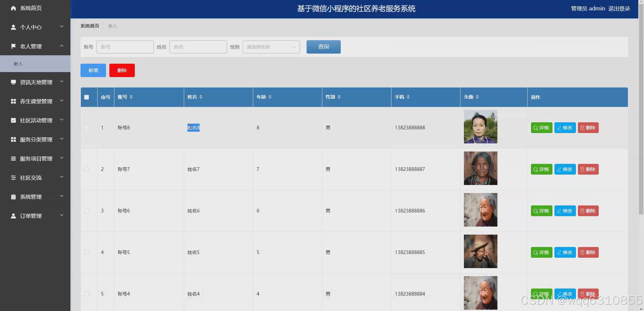Click the 资讯天地管理 monitor icon
644x311 pixels.
13,82
